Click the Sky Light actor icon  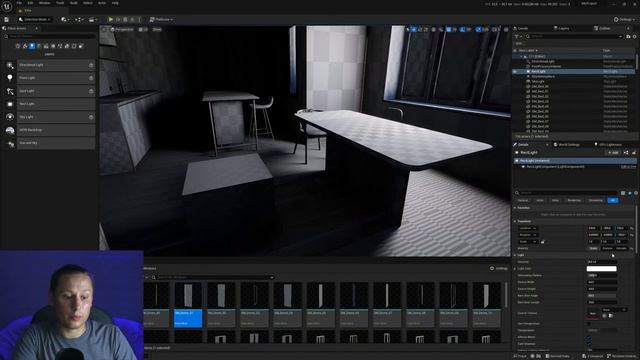tap(10, 117)
